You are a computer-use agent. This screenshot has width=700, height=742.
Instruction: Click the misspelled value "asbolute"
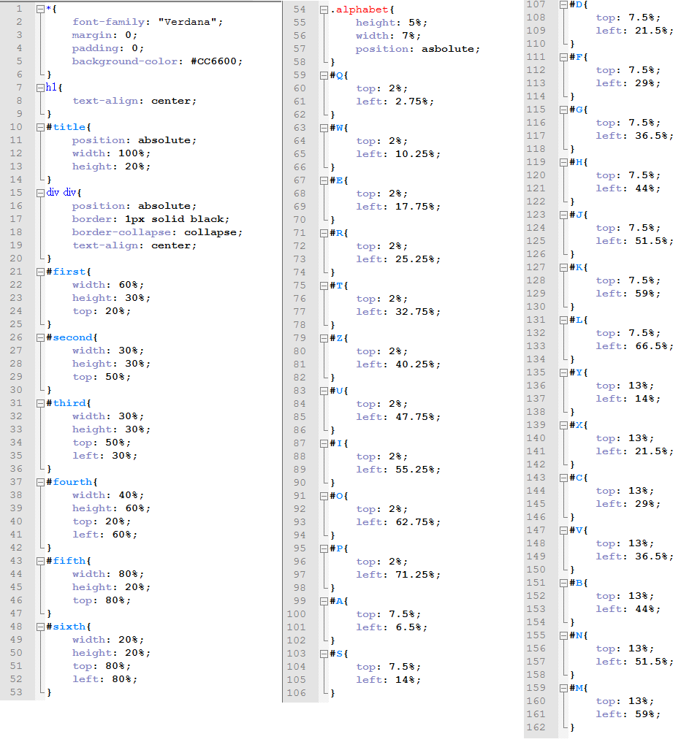coord(448,49)
